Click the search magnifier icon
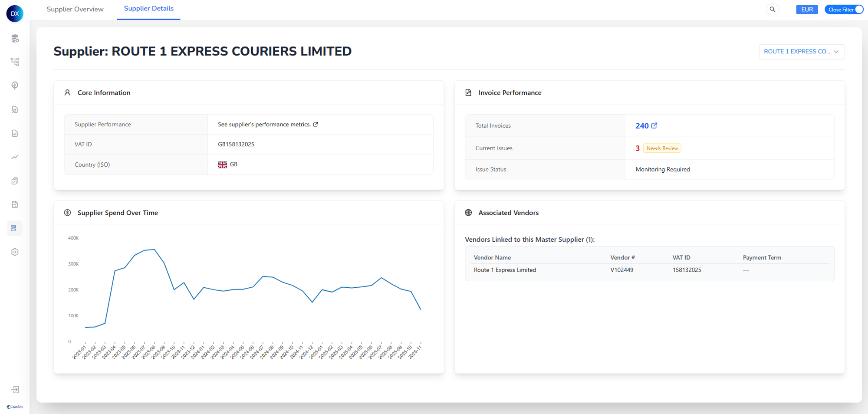This screenshot has height=414, width=868. click(773, 10)
